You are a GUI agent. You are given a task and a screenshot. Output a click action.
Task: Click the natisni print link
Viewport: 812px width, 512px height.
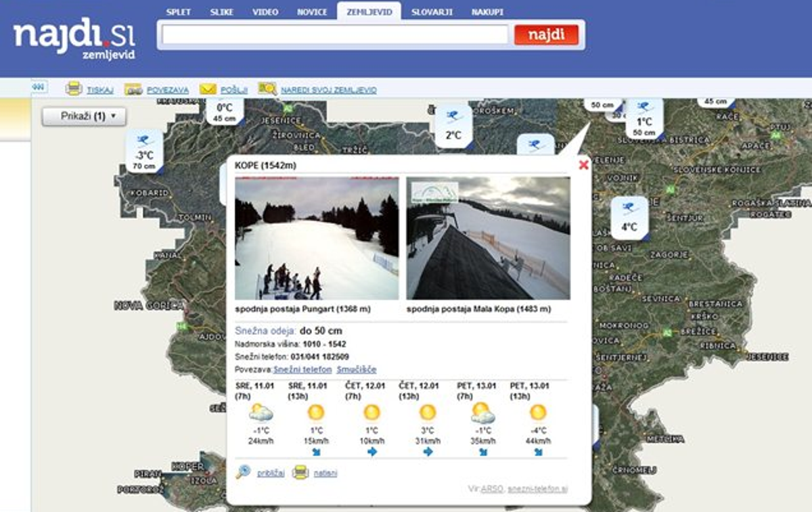pos(325,473)
